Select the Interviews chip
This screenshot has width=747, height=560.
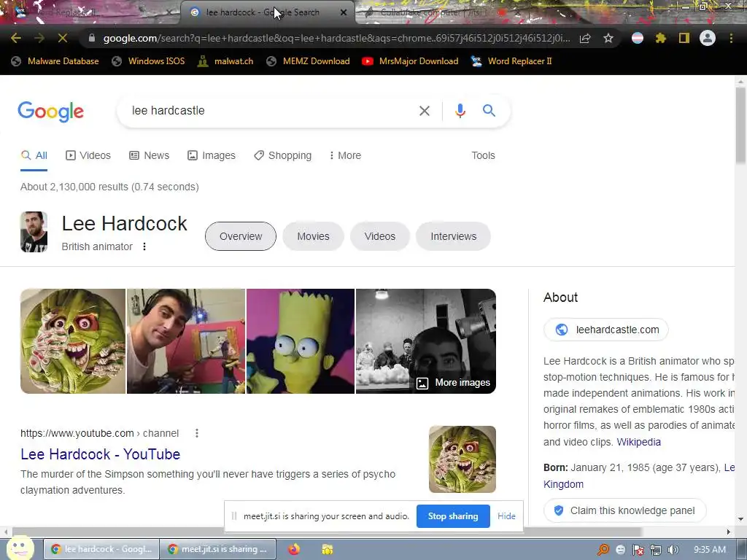click(x=453, y=236)
